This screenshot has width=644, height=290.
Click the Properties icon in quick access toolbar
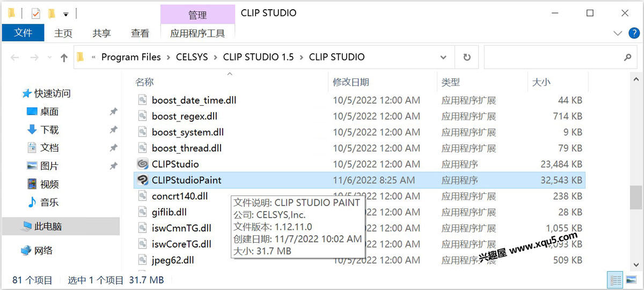coord(36,13)
